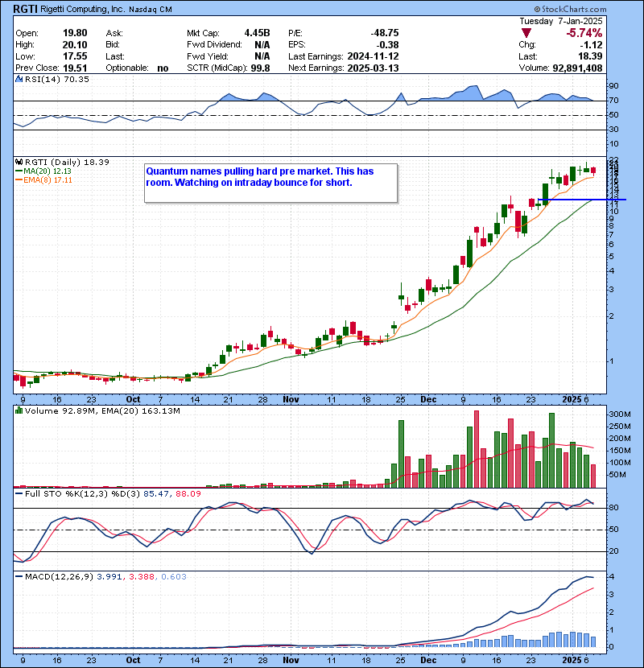Click the 'Rigetti Computing, Inc.' company name
The width and height of the screenshot is (644, 668).
pos(83,9)
